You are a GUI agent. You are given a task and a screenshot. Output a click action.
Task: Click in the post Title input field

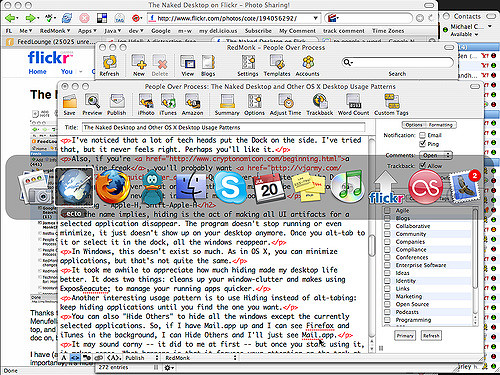(224, 127)
